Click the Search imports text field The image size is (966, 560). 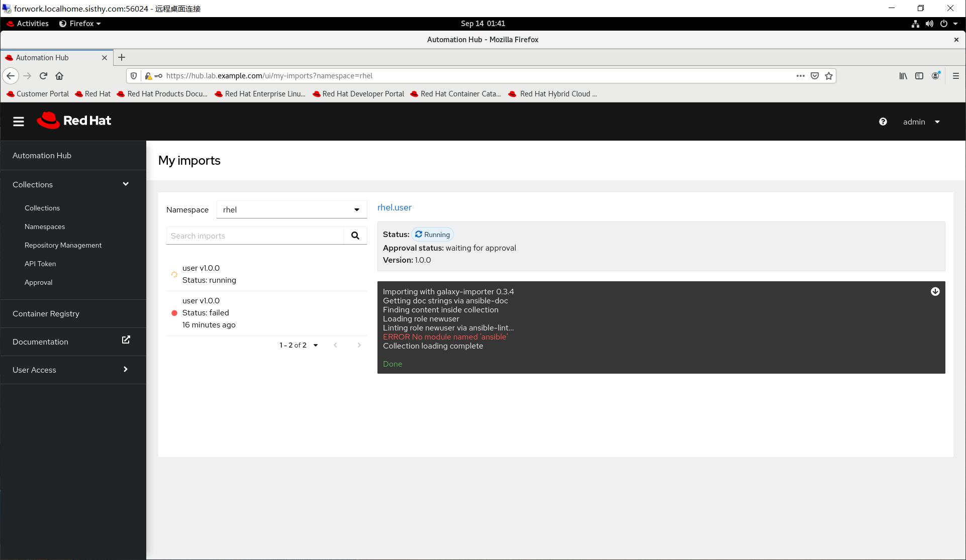255,236
